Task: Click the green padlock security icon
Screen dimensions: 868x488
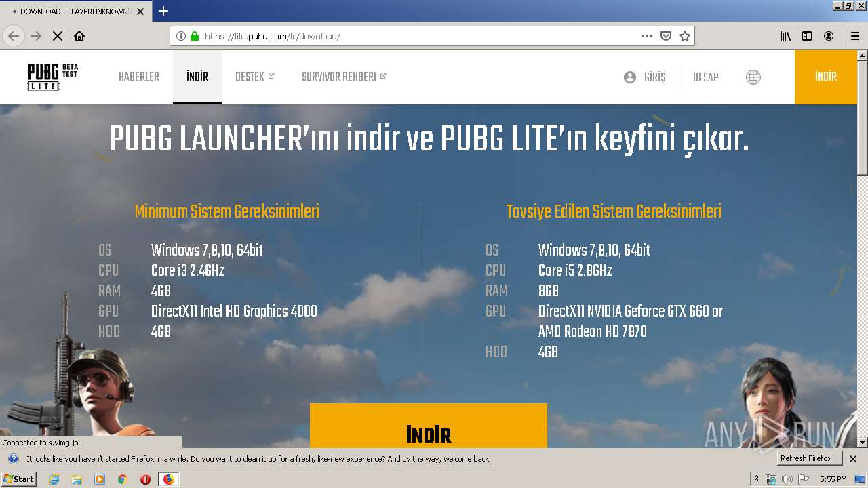Action: pyautogui.click(x=195, y=36)
